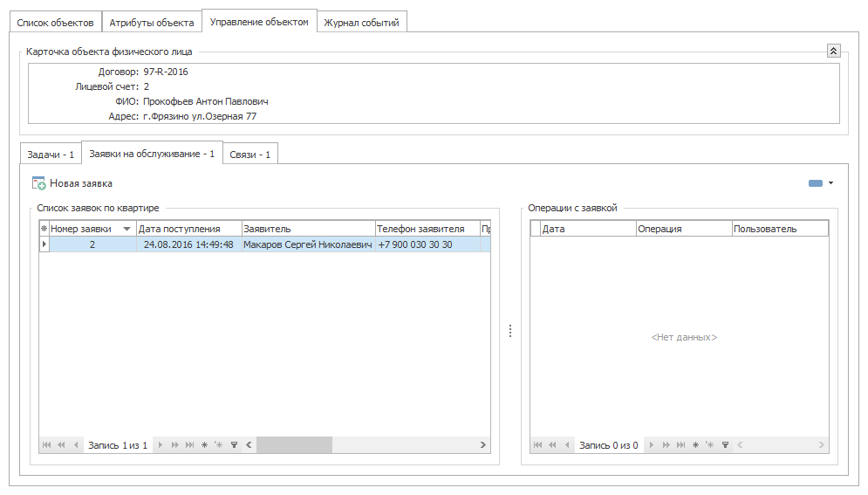Image resolution: width=868 pixels, height=495 pixels.
Task: Click filter funnel icon in operations navigator
Action: click(x=725, y=444)
